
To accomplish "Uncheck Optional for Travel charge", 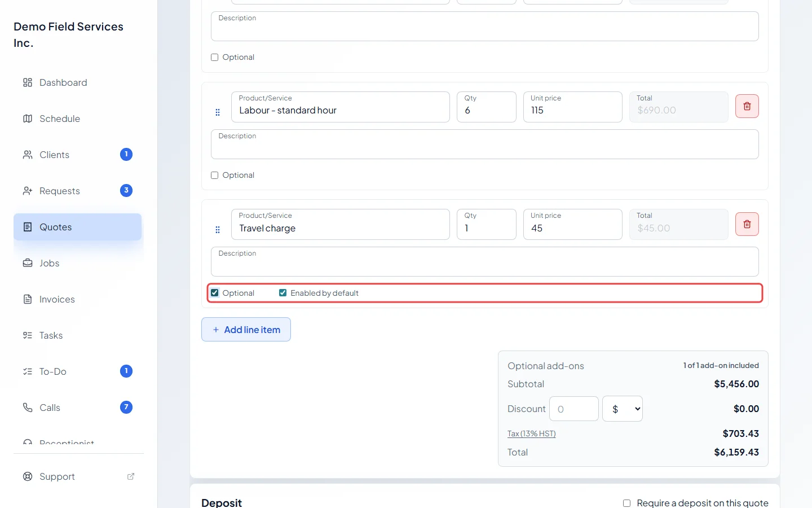I will 215,293.
